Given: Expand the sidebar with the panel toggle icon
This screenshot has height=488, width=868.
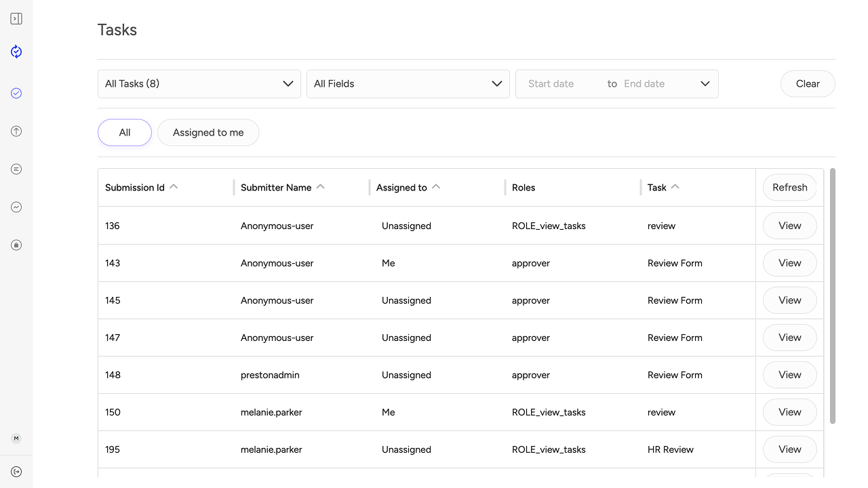Looking at the screenshot, I should (x=16, y=19).
